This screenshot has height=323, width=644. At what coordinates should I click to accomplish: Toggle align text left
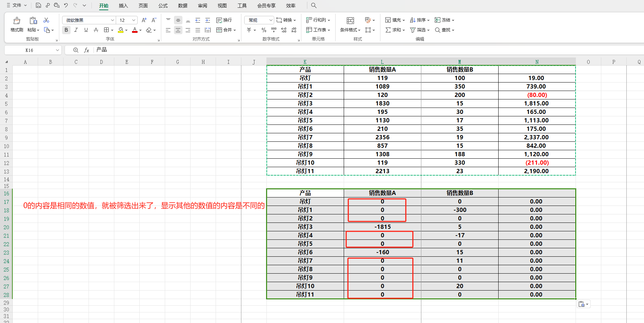coord(168,30)
